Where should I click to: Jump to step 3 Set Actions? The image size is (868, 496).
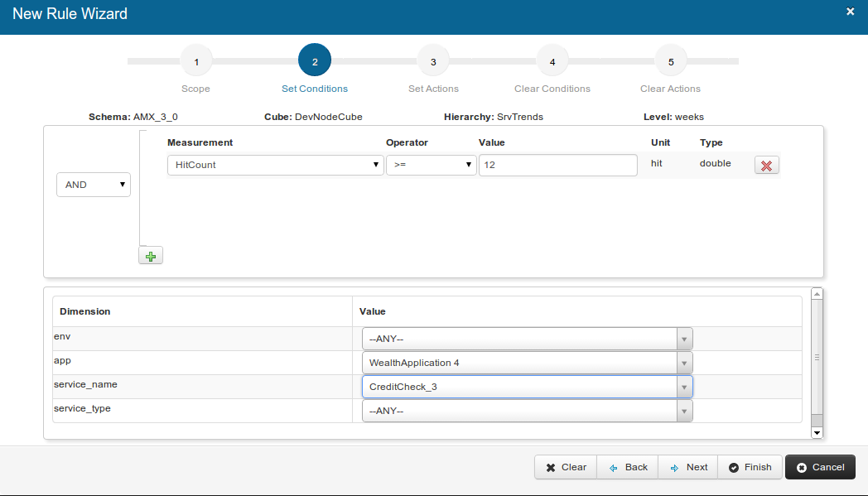[433, 61]
